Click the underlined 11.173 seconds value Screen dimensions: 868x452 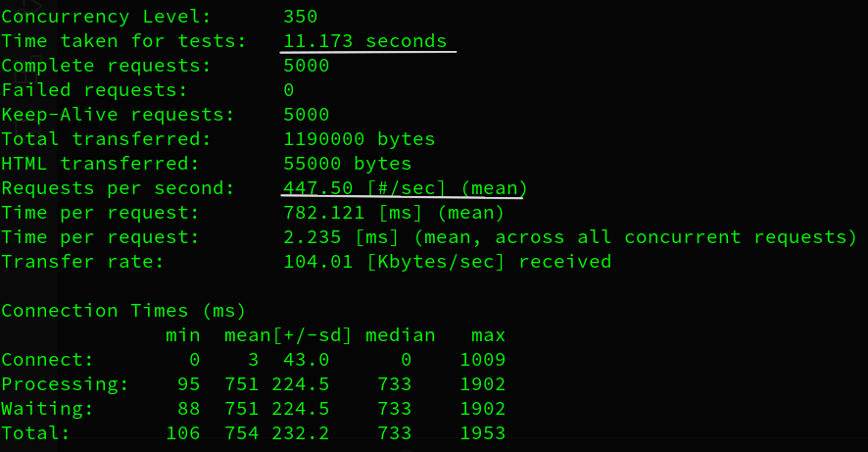pyautogui.click(x=364, y=41)
